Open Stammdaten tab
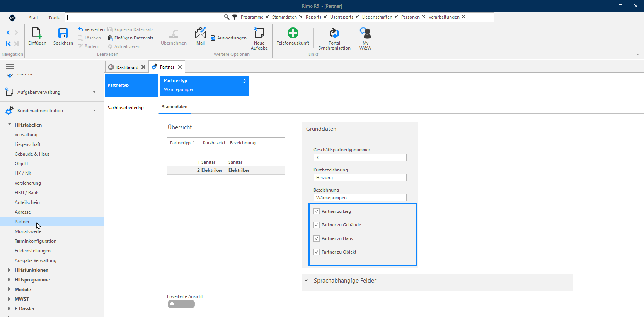This screenshot has width=644, height=317. (x=175, y=107)
